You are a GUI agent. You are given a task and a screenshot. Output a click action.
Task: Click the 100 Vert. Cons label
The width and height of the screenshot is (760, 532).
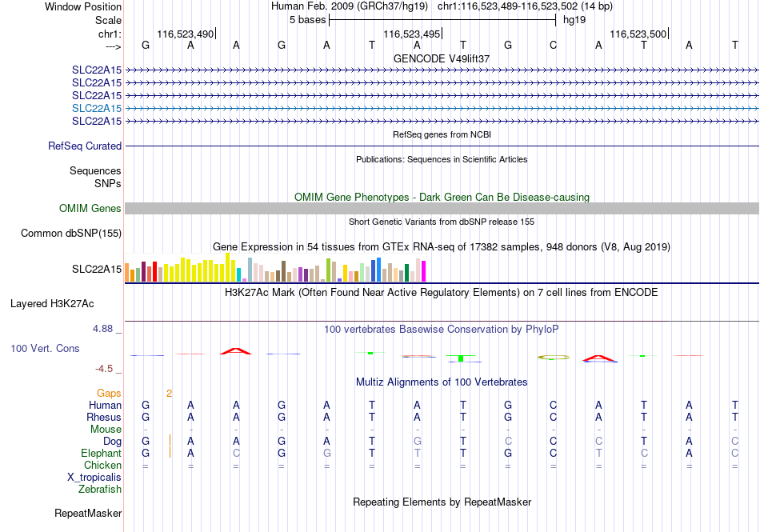click(45, 348)
